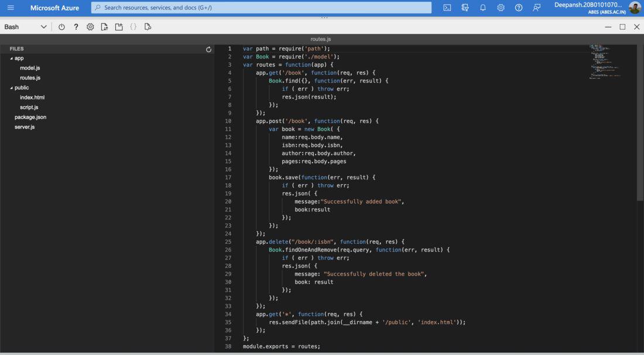Click the require('./model') text
644x355 pixels.
(x=307, y=57)
